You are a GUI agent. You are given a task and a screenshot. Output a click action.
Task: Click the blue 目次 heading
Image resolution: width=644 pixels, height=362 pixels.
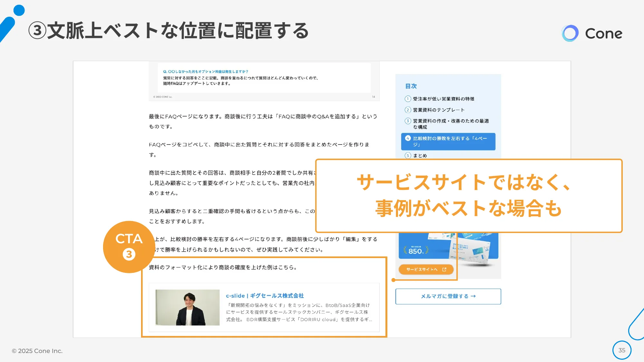(412, 86)
